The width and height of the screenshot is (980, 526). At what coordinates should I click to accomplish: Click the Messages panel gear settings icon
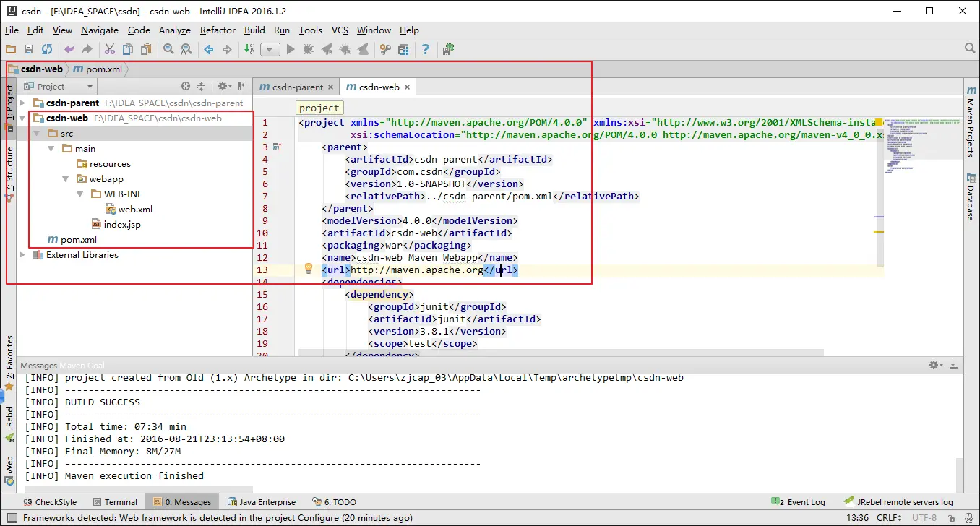coord(936,365)
